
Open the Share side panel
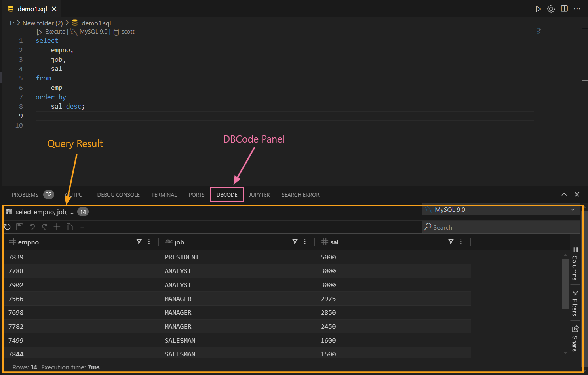click(x=575, y=339)
